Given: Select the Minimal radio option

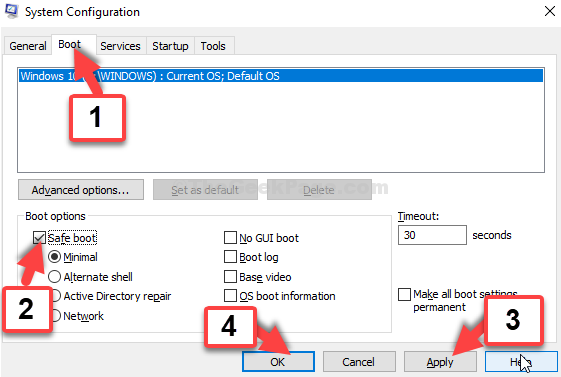Looking at the screenshot, I should 54,257.
